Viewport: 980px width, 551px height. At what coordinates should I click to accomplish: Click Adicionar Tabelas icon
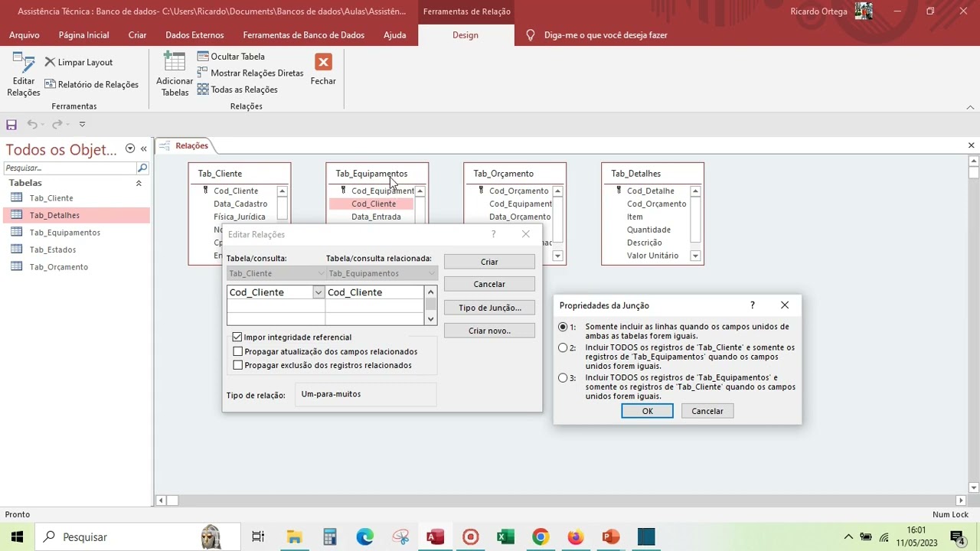point(175,74)
